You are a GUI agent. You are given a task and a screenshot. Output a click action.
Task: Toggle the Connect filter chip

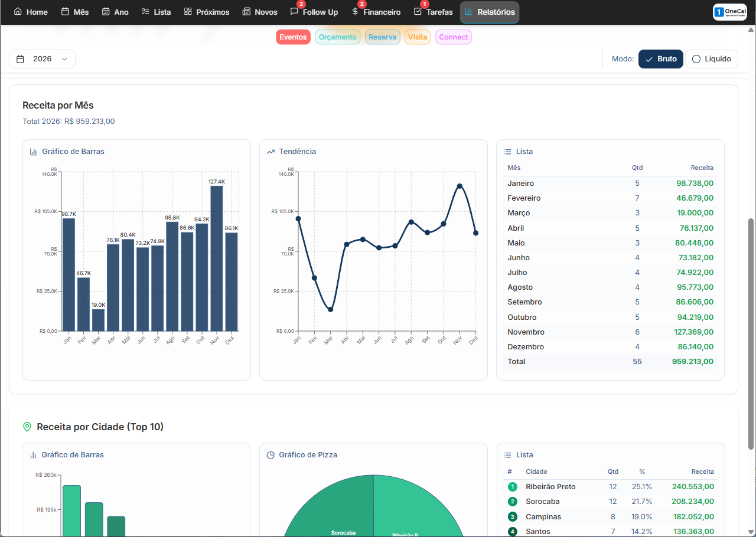click(454, 37)
